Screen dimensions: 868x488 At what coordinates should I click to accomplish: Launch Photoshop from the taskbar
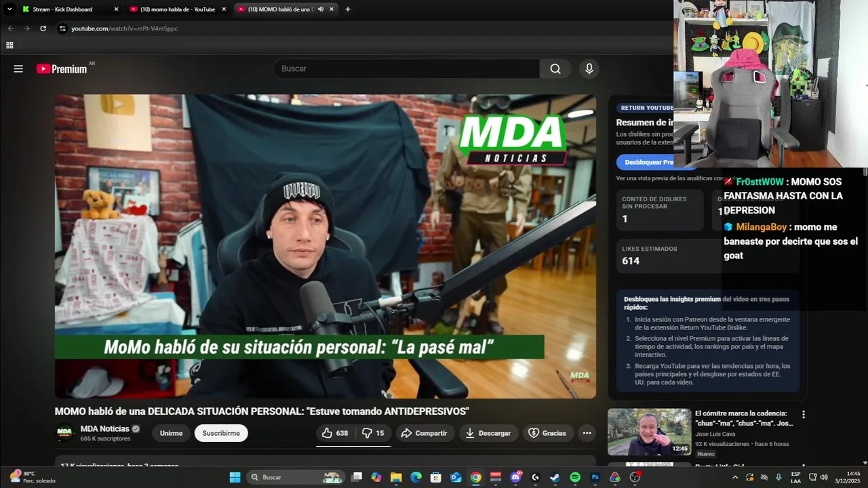(595, 477)
